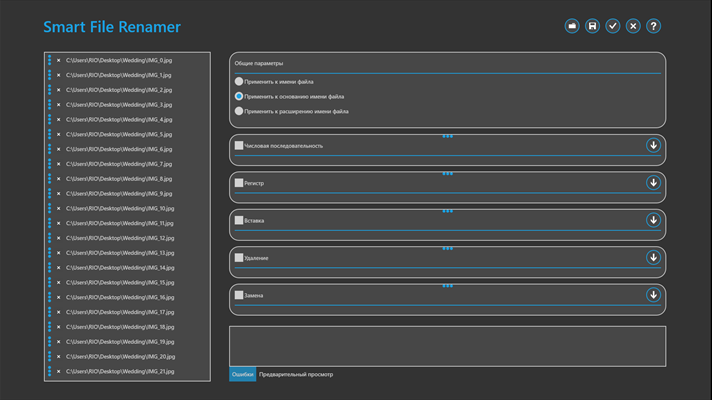Select 'Применить к расширению имени файла' radio
The image size is (712, 400).
(239, 111)
